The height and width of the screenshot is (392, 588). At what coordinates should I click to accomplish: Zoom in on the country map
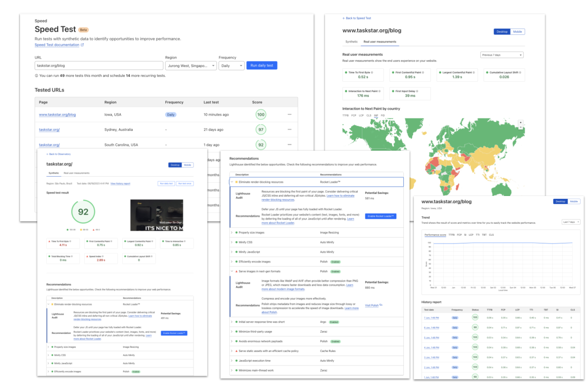point(521,122)
